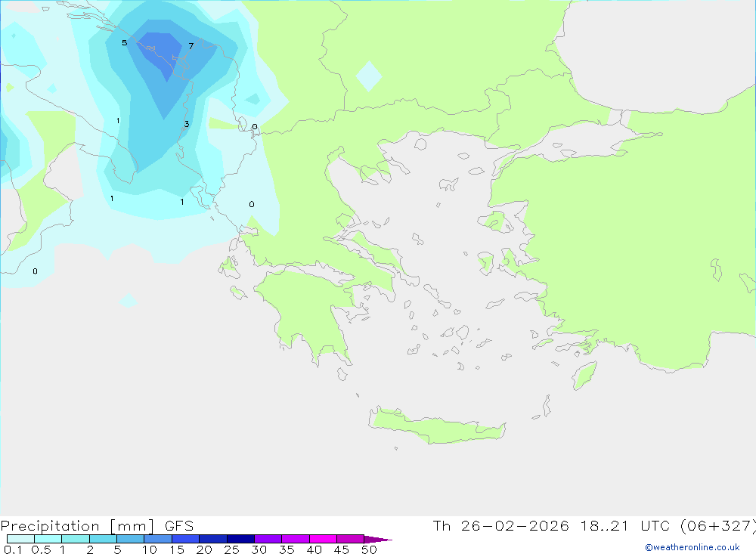756x554 pixels.
Task: Click the legend label '50'
Action: [x=370, y=549]
